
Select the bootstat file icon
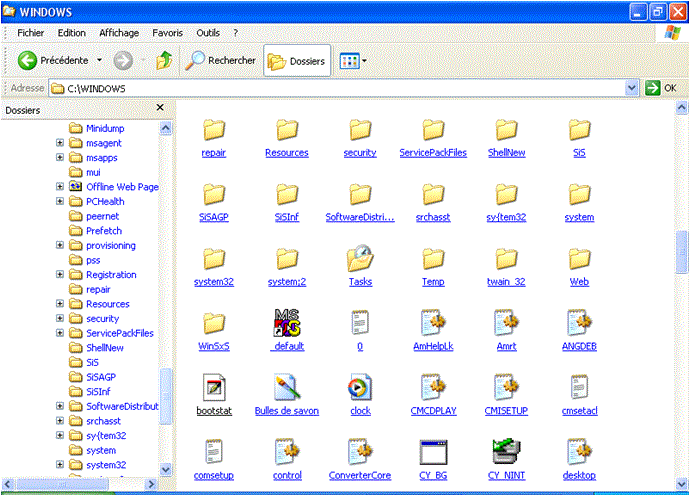[x=214, y=387]
